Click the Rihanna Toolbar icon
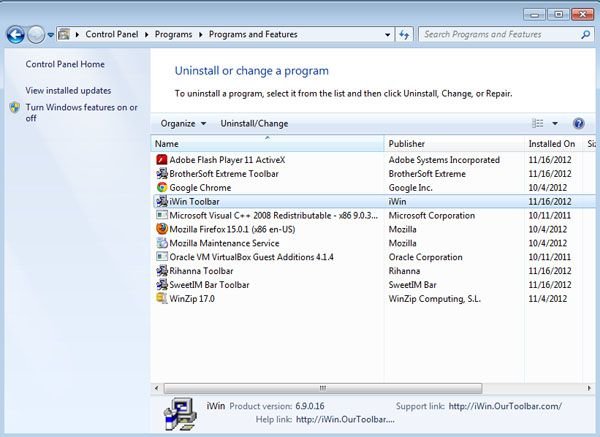Viewport: 600px width, 437px height. tap(162, 271)
